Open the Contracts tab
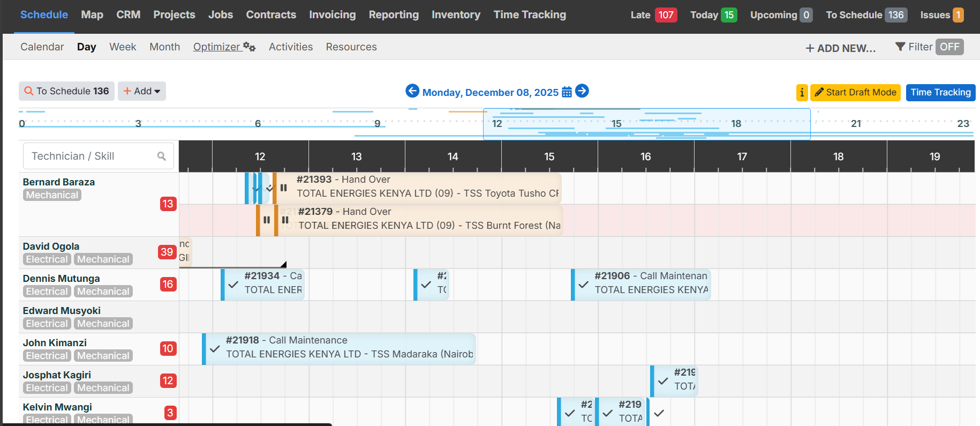This screenshot has height=426, width=980. [x=271, y=14]
